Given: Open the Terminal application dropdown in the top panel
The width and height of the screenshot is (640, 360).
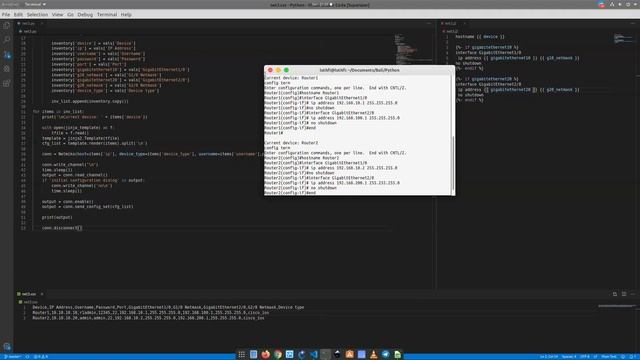Looking at the screenshot, I should [x=35, y=4].
